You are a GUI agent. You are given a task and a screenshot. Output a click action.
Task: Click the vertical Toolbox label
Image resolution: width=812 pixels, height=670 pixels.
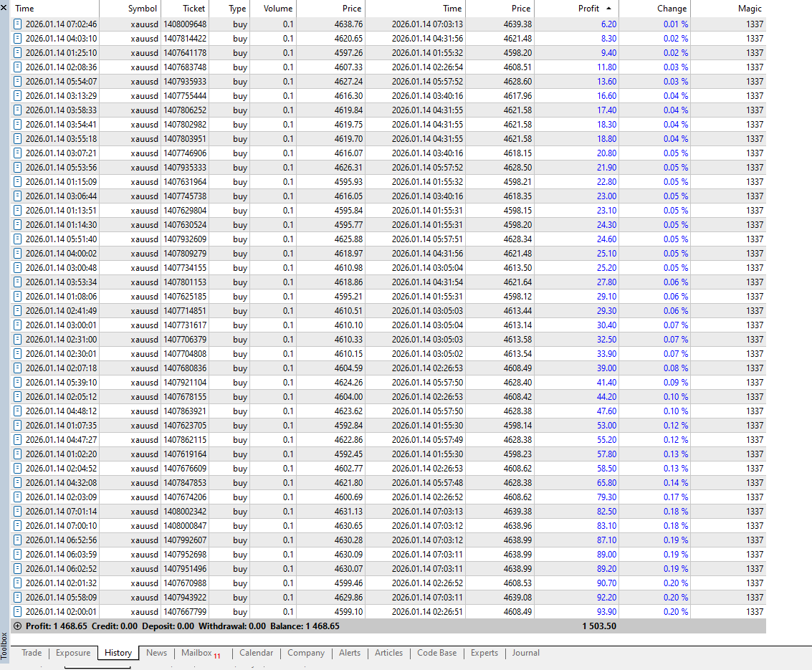click(4, 646)
